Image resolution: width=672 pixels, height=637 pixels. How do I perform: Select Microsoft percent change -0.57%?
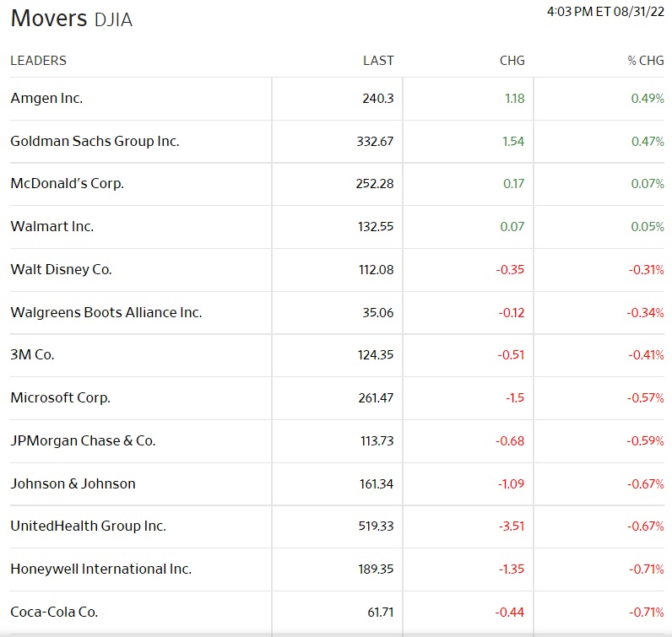[646, 397]
